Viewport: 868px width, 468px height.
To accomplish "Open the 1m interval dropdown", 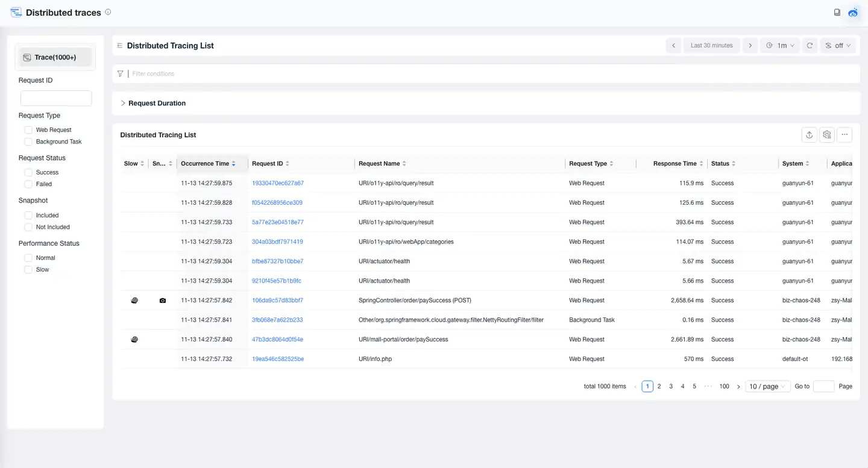I will click(x=781, y=46).
